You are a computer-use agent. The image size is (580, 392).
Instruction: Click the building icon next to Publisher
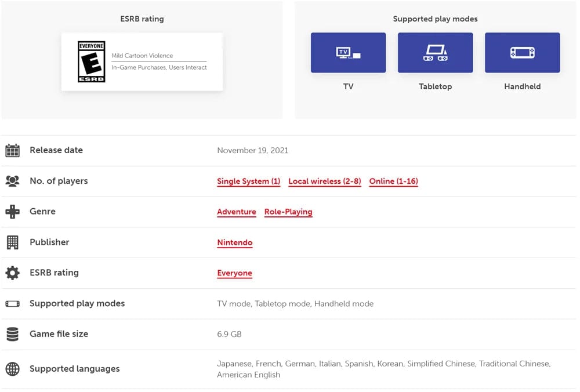coord(12,242)
